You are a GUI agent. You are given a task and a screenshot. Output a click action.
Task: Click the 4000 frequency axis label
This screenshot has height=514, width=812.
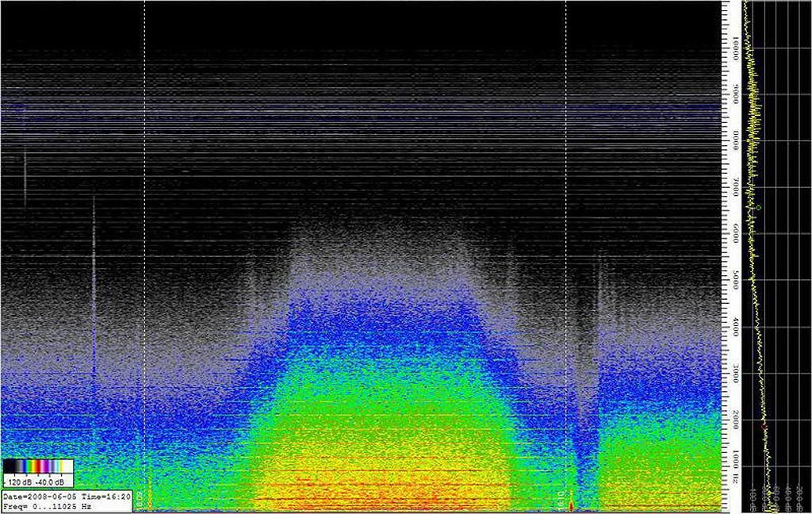click(x=734, y=327)
